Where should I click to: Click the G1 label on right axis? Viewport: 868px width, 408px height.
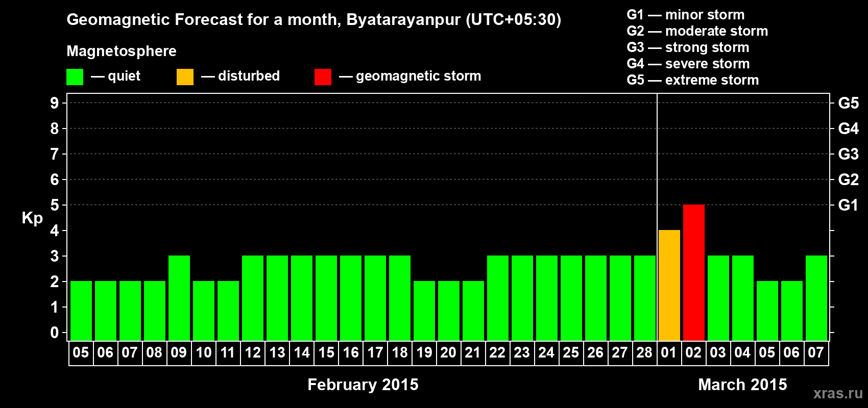pos(848,205)
